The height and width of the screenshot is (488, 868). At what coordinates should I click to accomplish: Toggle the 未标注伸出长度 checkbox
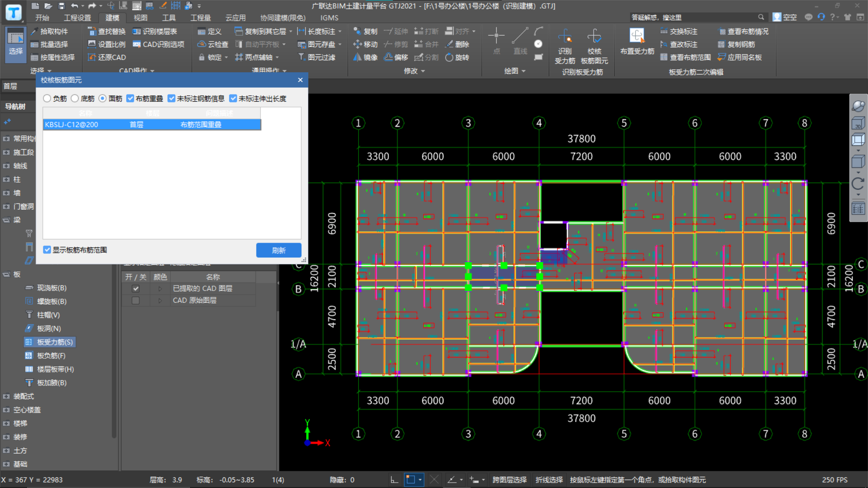pos(233,99)
